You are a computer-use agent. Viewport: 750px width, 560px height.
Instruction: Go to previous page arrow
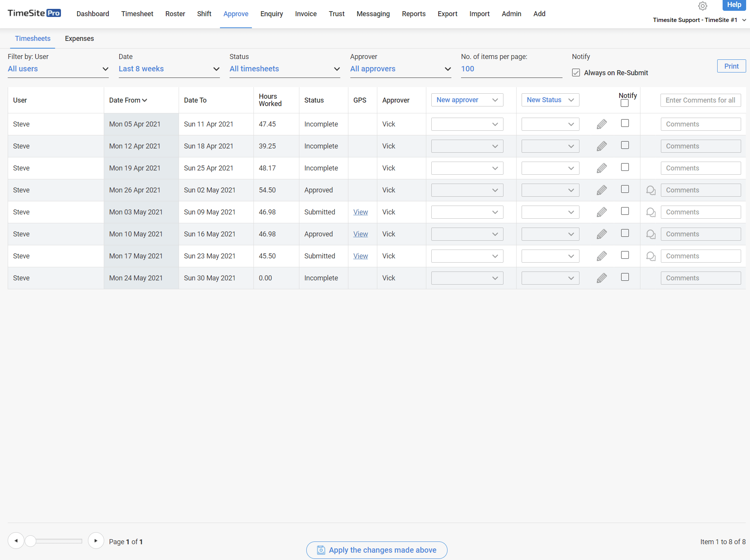[16, 541]
